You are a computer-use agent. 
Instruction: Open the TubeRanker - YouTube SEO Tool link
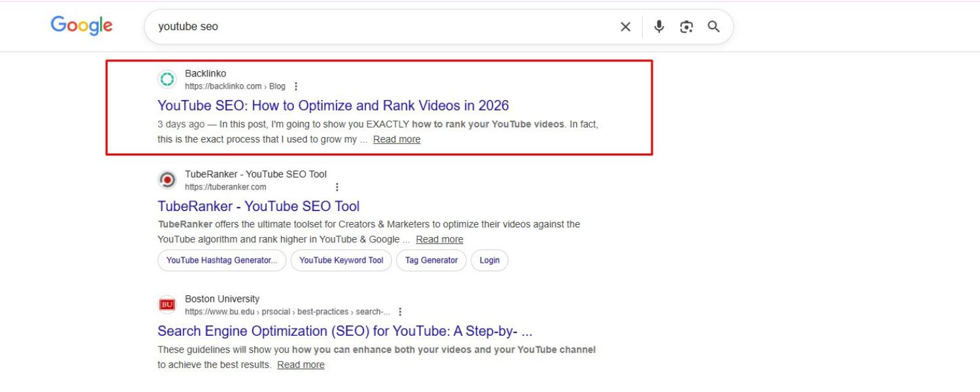click(258, 206)
